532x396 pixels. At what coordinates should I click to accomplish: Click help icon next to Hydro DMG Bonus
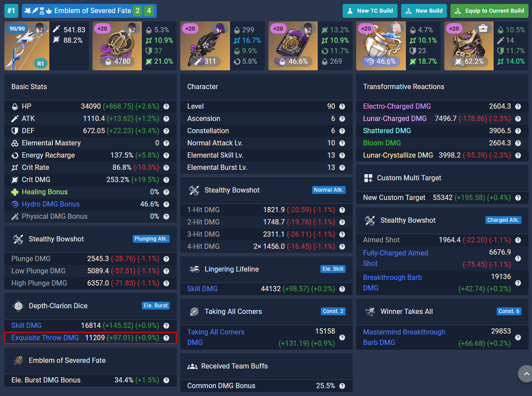tap(166, 204)
